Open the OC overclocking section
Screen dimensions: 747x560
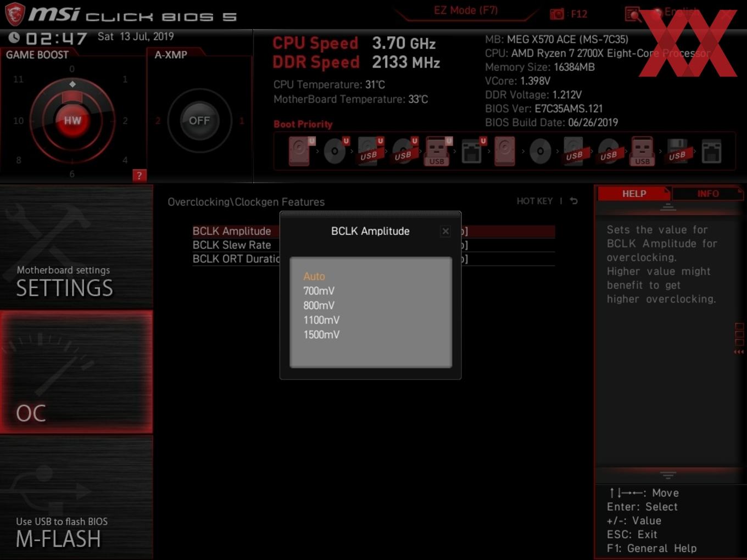[x=76, y=372]
